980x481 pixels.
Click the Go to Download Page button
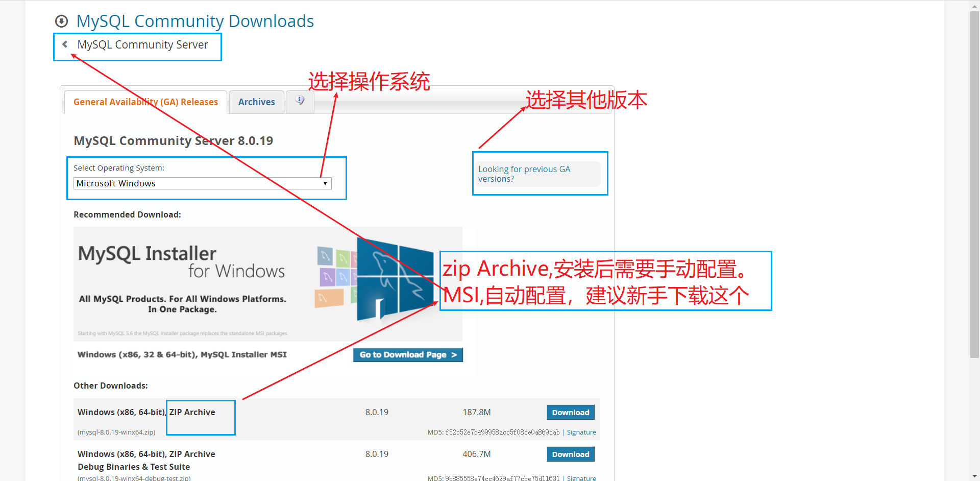click(408, 355)
